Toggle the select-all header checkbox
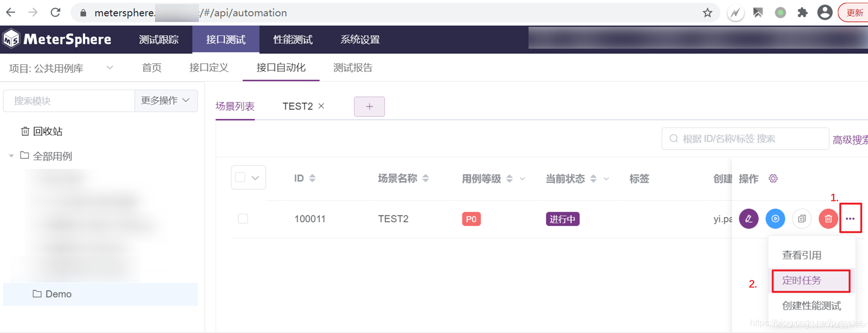868x333 pixels. (240, 177)
